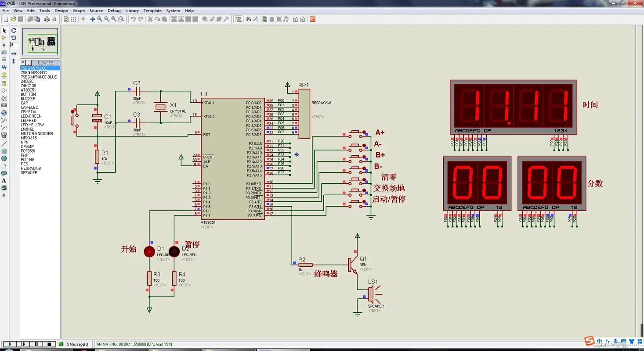Zoom in on the schematic
The width and height of the screenshot is (644, 351).
[x=100, y=19]
